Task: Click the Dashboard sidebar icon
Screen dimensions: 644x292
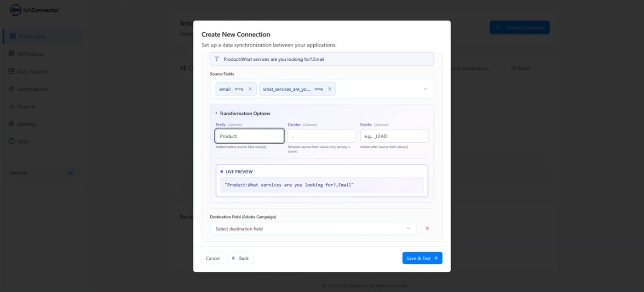Action: click(x=12, y=36)
